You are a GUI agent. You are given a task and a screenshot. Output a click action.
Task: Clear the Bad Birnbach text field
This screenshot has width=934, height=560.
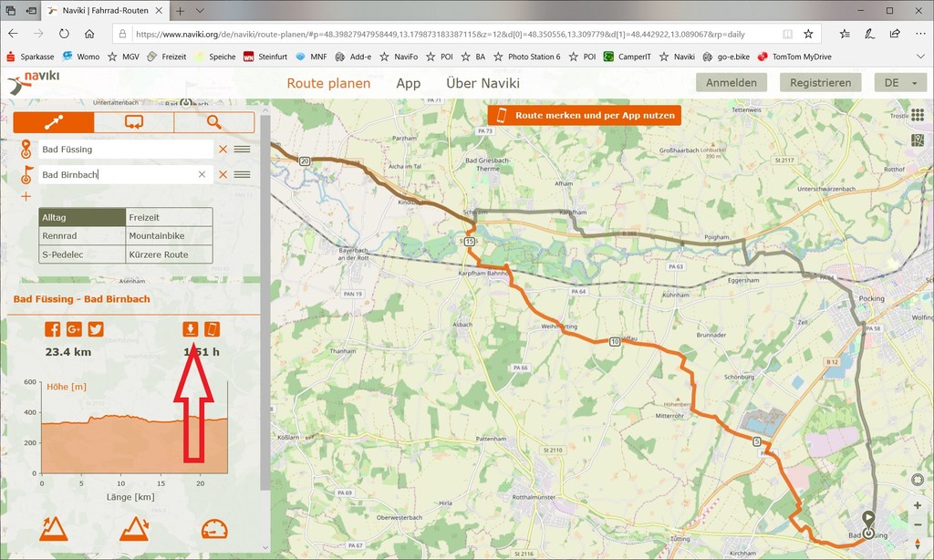pyautogui.click(x=202, y=174)
